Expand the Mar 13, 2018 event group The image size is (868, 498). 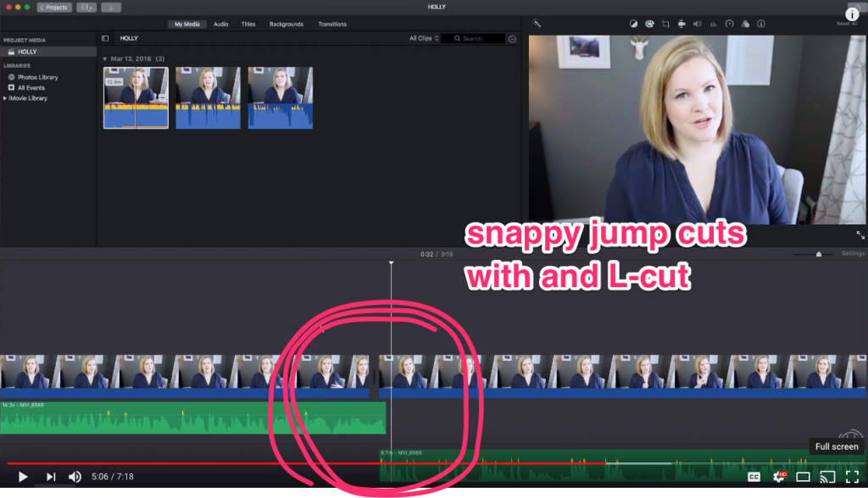click(104, 58)
